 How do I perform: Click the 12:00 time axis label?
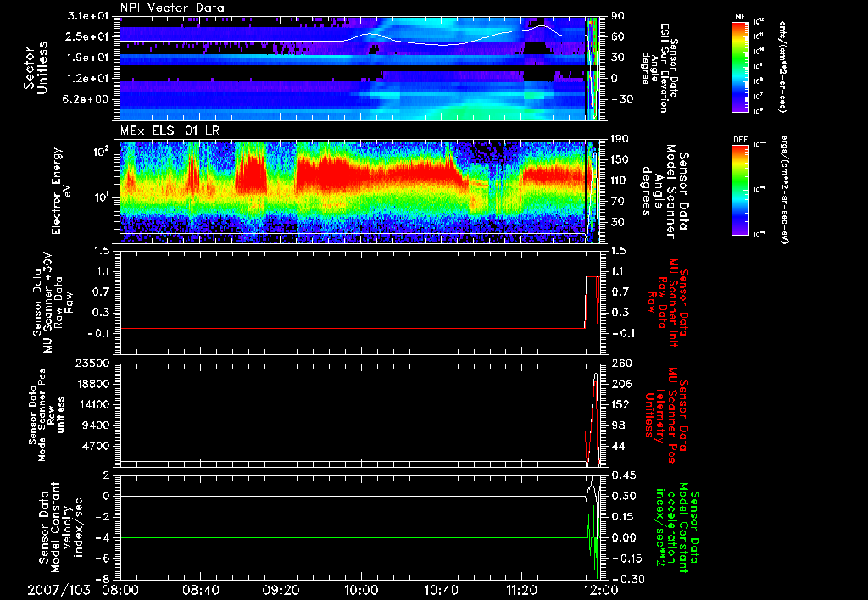point(600,589)
